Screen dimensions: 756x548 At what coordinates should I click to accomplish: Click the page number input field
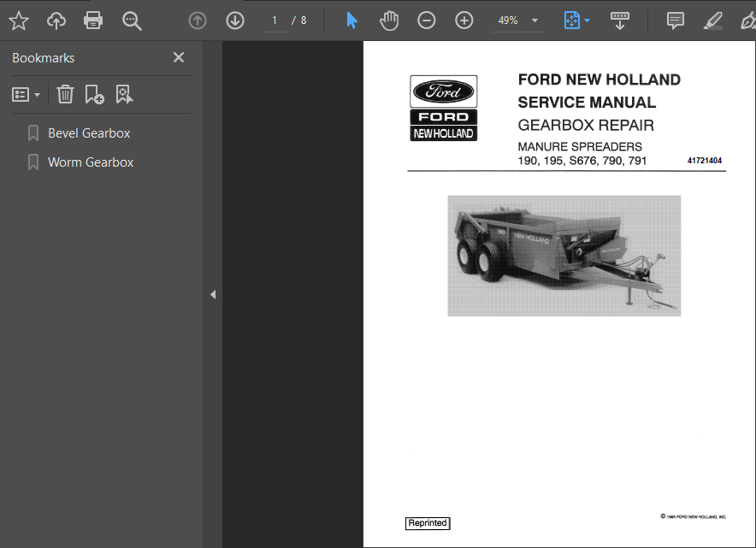275,21
